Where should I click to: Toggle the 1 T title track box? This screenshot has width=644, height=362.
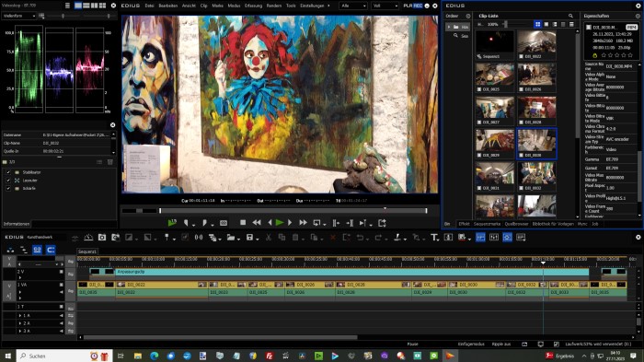[62, 307]
